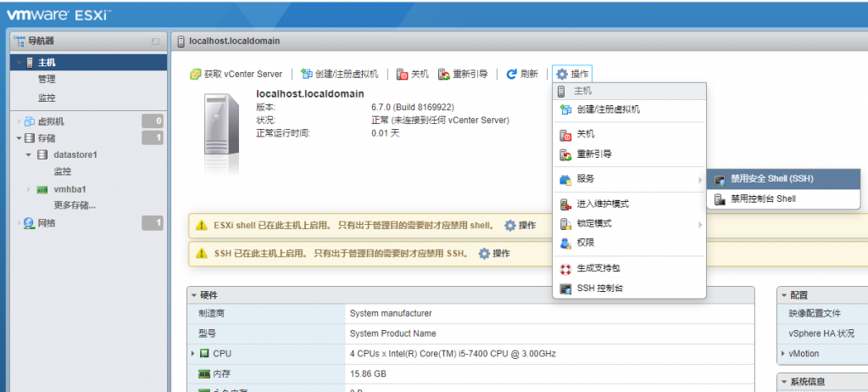The image size is (868, 392).
Task: Click More storage (更多存储...) link
Action: click(x=75, y=205)
